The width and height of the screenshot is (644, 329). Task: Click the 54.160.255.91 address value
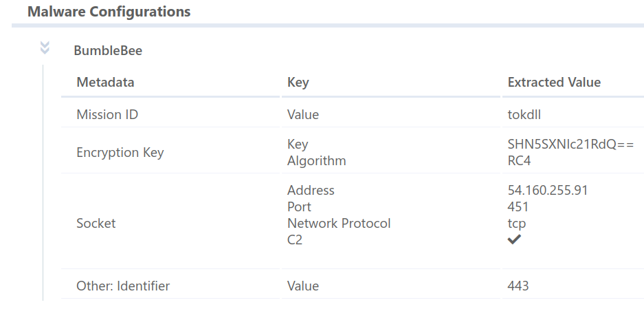[548, 191]
